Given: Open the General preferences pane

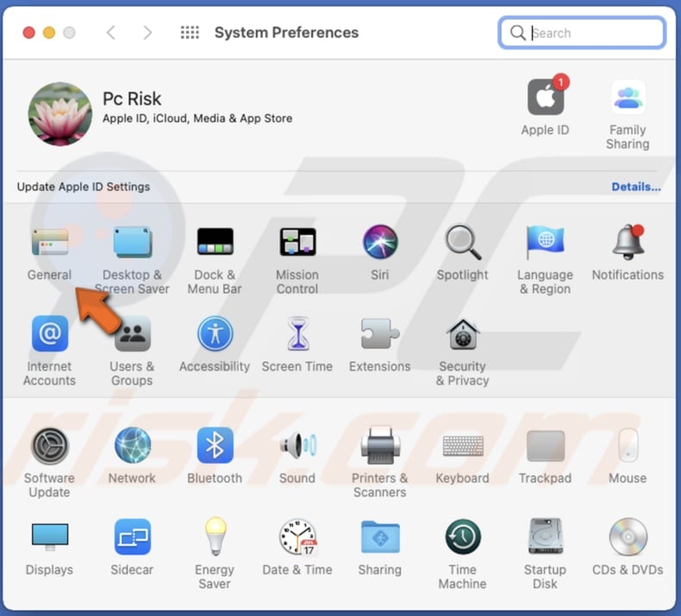Looking at the screenshot, I should click(50, 242).
